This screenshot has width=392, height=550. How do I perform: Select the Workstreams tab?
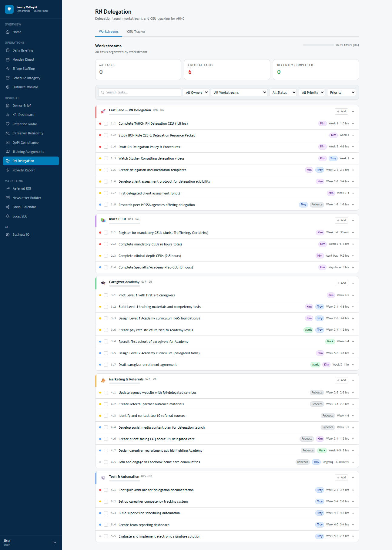(109, 32)
